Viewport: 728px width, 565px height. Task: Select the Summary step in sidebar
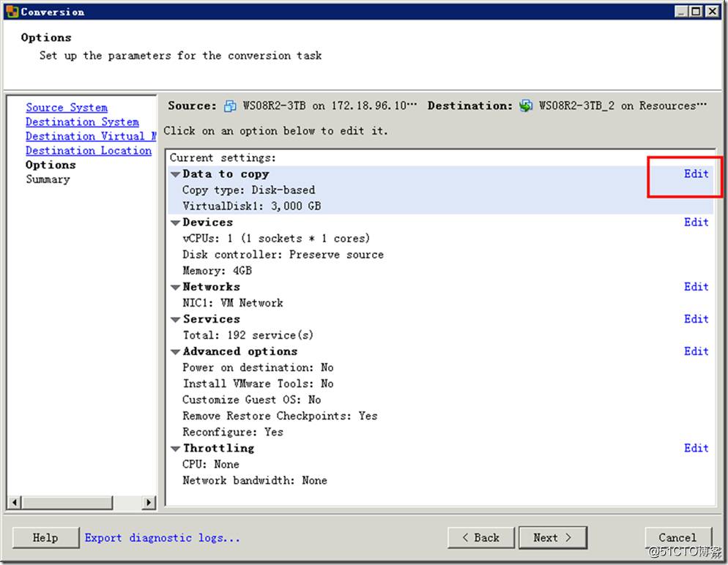[48, 179]
